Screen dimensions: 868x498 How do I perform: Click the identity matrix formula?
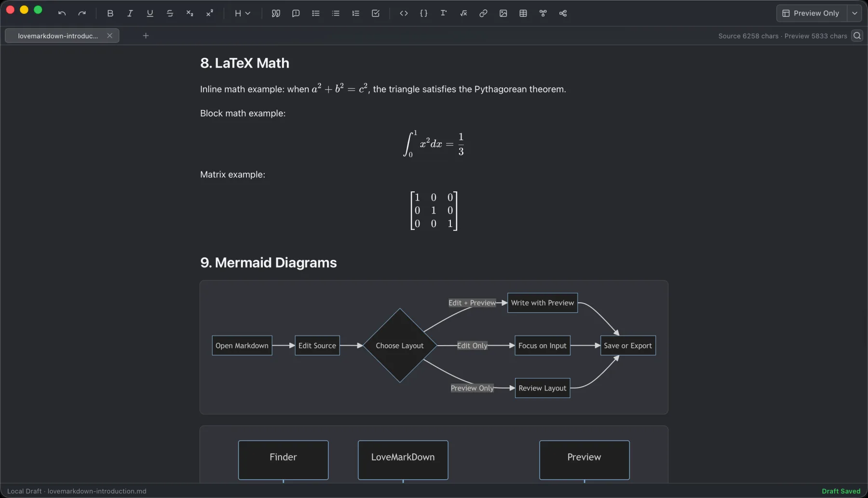[434, 211]
